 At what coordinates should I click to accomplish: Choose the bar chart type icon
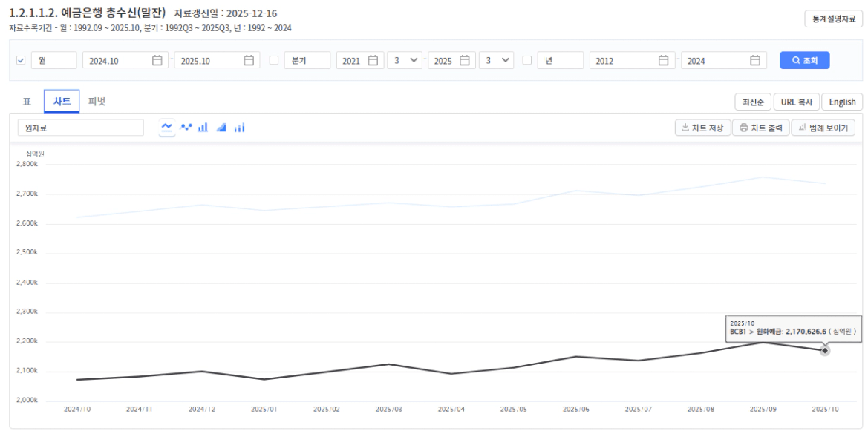tap(204, 128)
